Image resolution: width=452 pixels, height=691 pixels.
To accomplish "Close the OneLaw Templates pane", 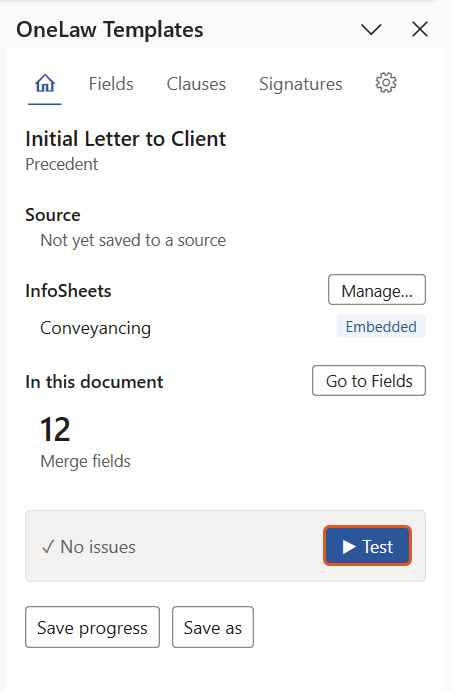I will 420,30.
